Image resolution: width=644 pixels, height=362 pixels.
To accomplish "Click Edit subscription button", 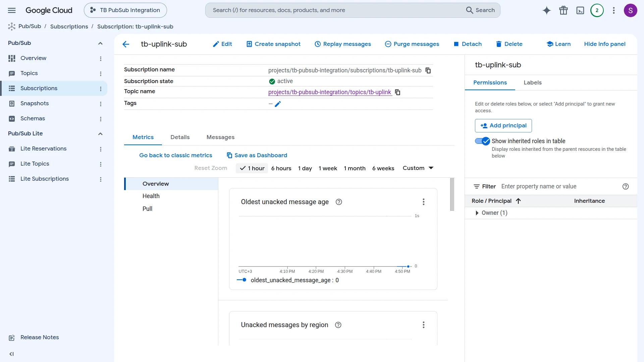I will pos(222,44).
